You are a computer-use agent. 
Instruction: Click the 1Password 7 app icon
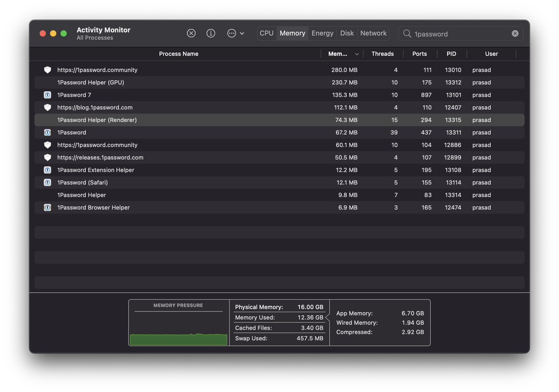[48, 95]
